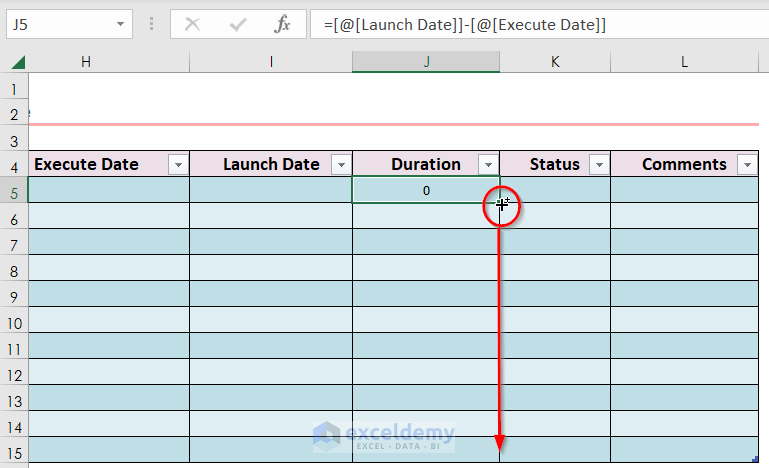Click the Execute Date cell in row 5
The image size is (769, 468).
tap(109, 190)
